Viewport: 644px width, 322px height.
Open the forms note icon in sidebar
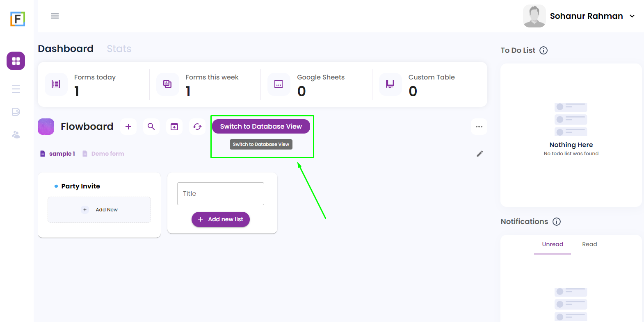click(x=16, y=112)
